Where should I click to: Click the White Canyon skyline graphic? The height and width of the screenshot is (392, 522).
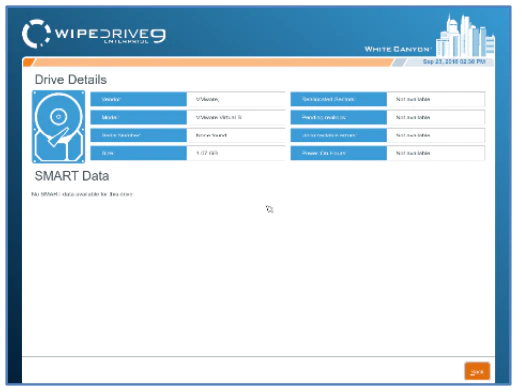(466, 35)
